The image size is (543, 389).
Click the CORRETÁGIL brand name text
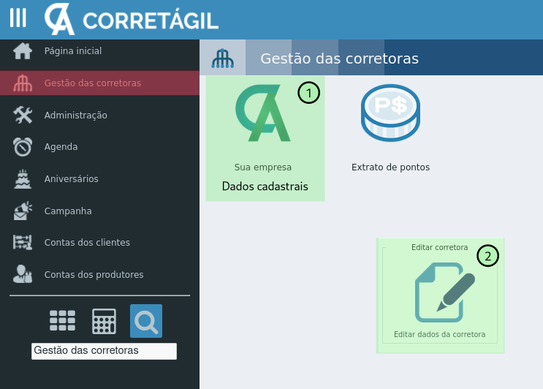tap(151, 21)
